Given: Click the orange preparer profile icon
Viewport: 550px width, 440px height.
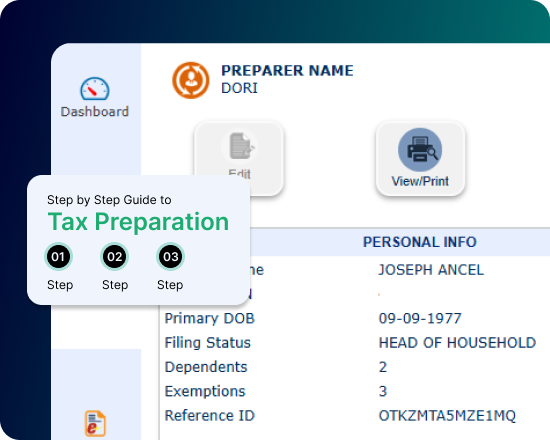Looking at the screenshot, I should (x=190, y=80).
